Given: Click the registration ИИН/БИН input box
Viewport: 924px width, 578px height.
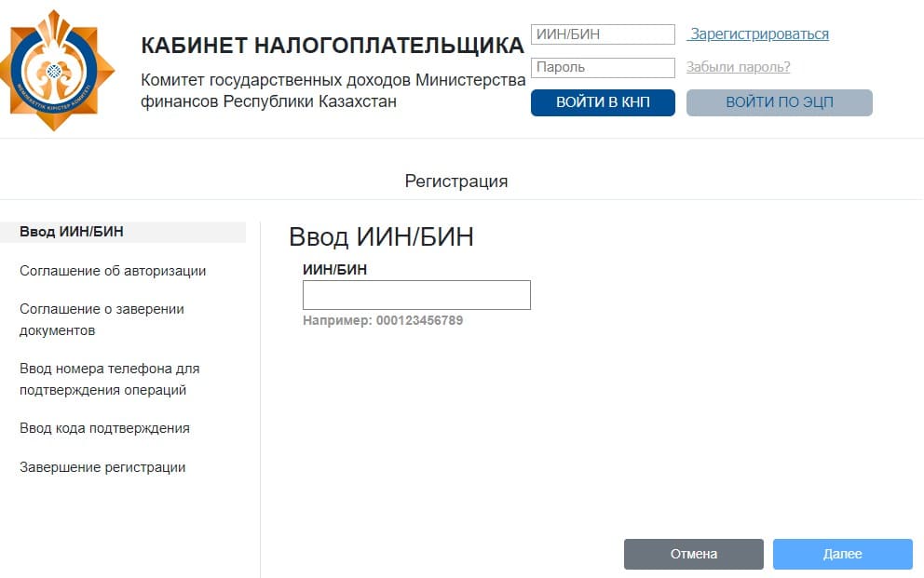Looking at the screenshot, I should point(416,295).
